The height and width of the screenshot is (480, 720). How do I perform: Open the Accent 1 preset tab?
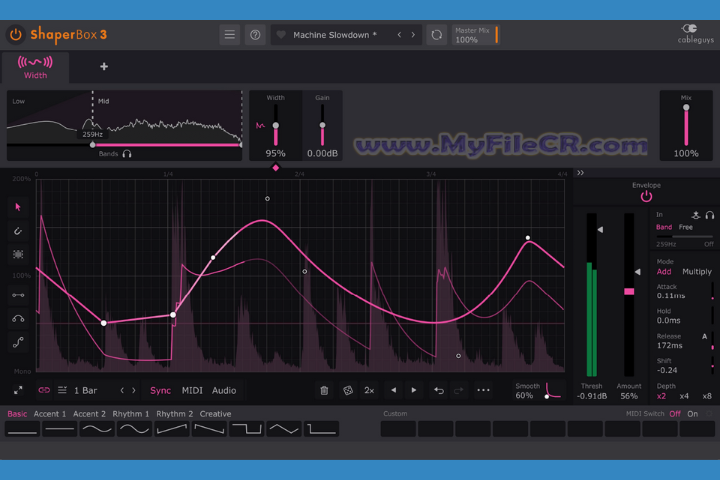[50, 414]
